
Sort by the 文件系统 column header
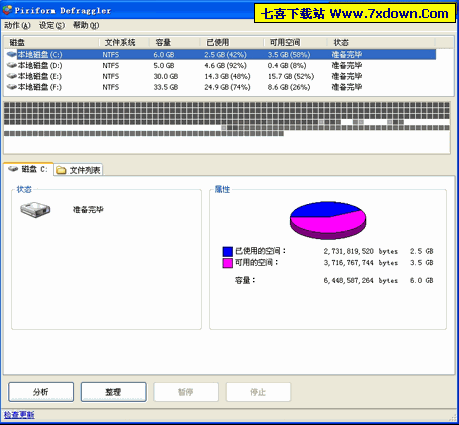tap(124, 42)
